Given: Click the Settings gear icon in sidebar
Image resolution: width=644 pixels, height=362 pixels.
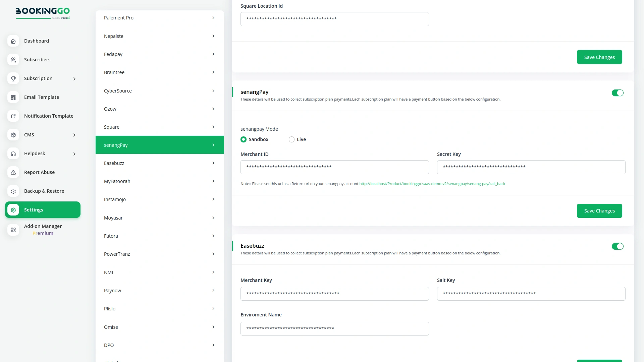Looking at the screenshot, I should (13, 210).
